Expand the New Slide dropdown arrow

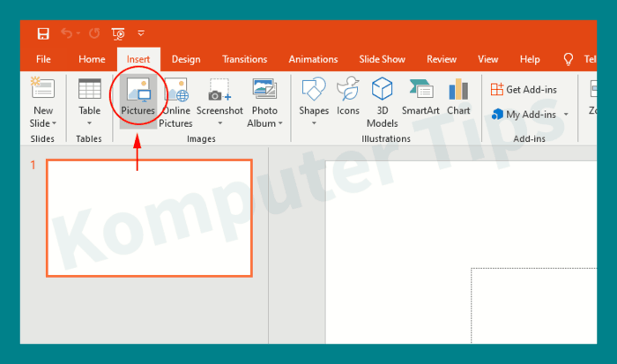[x=55, y=123]
